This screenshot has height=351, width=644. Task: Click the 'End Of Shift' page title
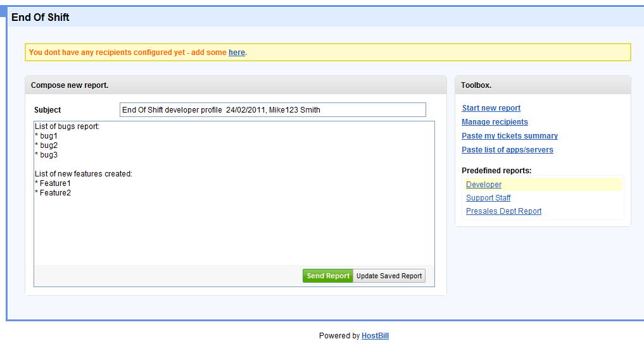(x=41, y=17)
